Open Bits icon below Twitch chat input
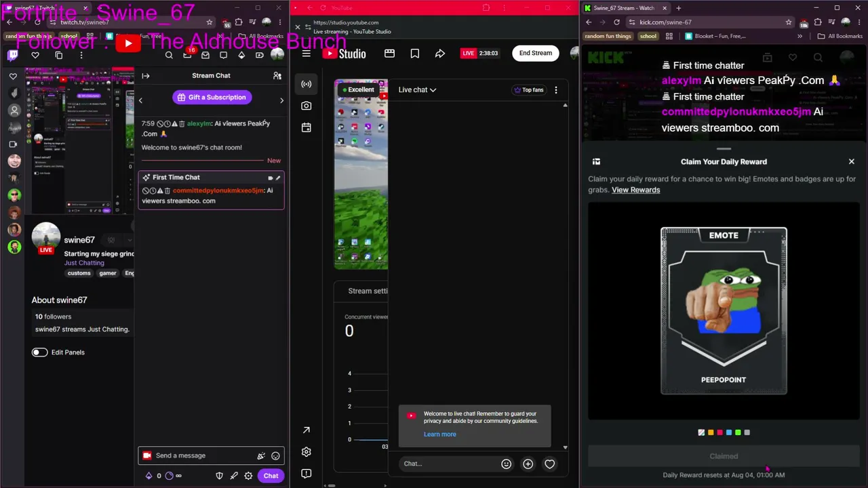 [x=149, y=476]
